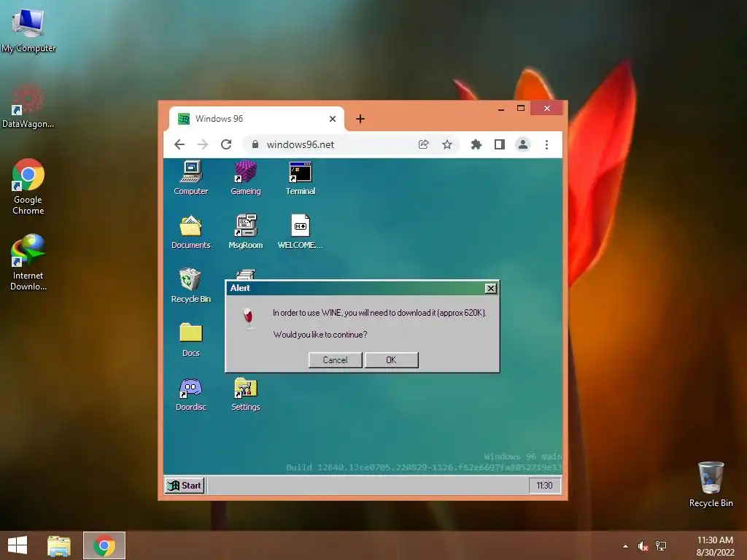Go back in Chrome
Viewport: 747px width, 560px height.
pyautogui.click(x=179, y=144)
